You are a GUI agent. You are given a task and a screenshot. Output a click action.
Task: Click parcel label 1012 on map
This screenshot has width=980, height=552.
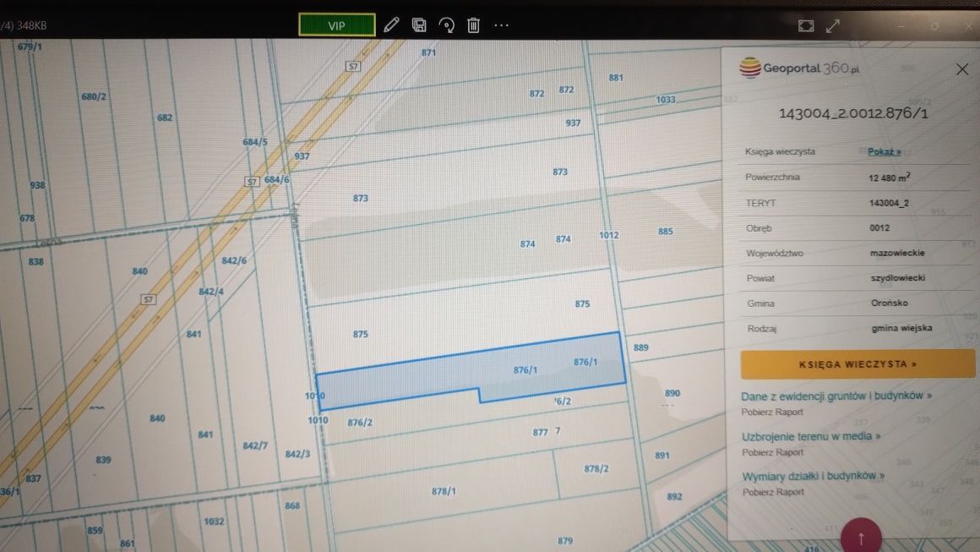(x=609, y=235)
